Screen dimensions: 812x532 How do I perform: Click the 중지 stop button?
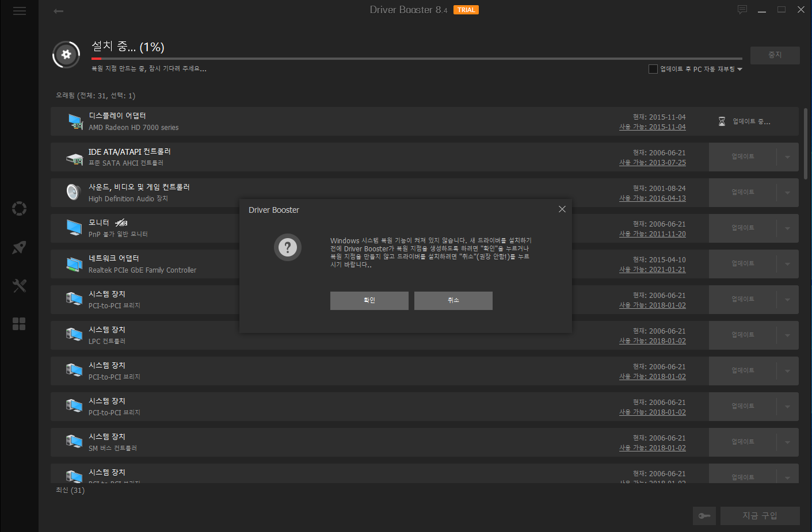click(x=775, y=55)
